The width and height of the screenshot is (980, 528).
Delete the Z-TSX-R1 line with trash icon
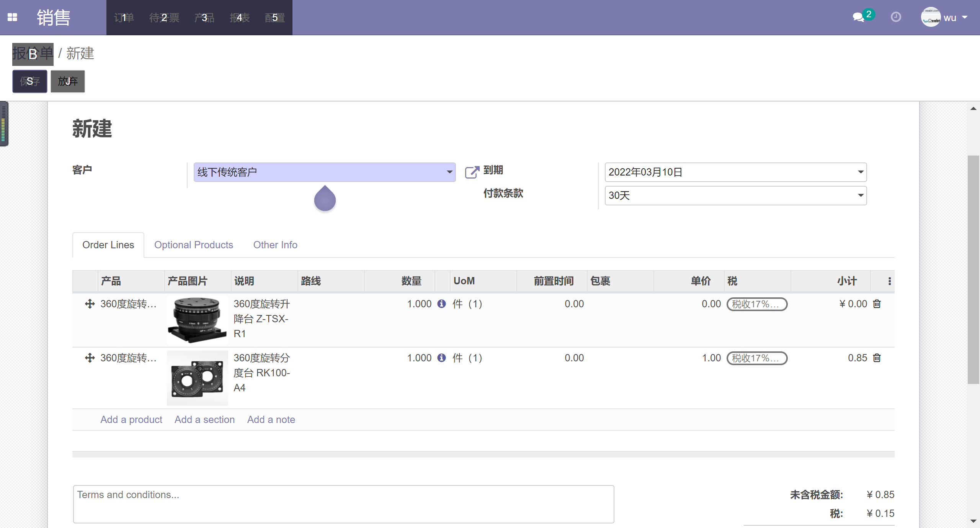pyautogui.click(x=876, y=304)
